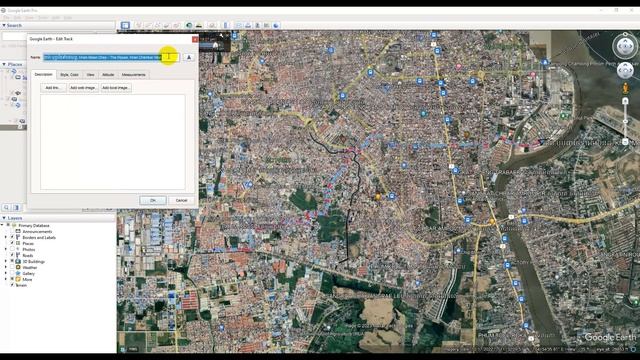Image resolution: width=640 pixels, height=360 pixels.
Task: Select the Street View pegman icon
Action: point(625,88)
